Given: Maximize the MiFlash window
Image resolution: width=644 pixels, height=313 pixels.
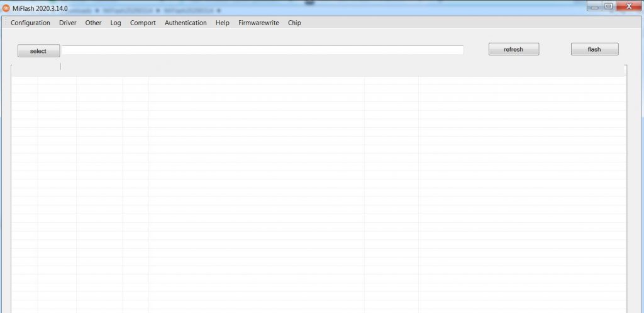Looking at the screenshot, I should tap(609, 6).
